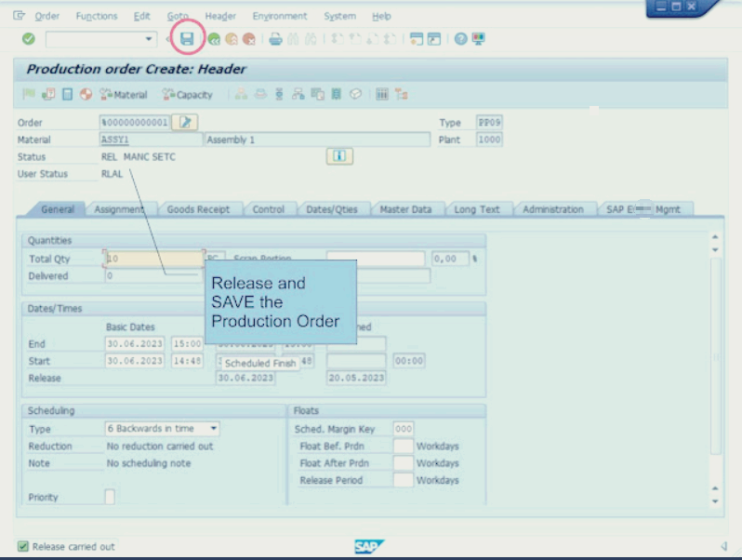Open the Components overview icon

click(298, 94)
